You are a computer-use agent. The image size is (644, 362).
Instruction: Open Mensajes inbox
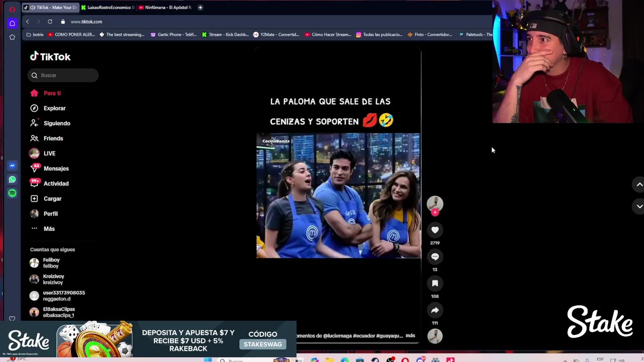coord(49,168)
